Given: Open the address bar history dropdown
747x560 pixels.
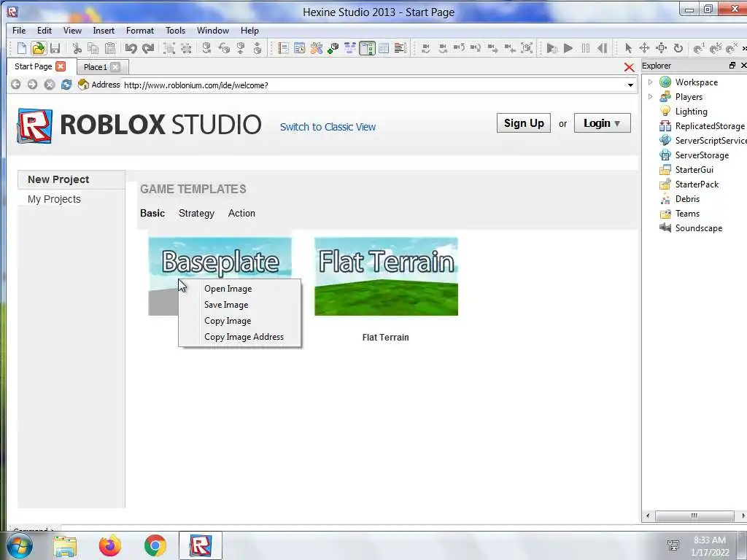Looking at the screenshot, I should (x=630, y=85).
